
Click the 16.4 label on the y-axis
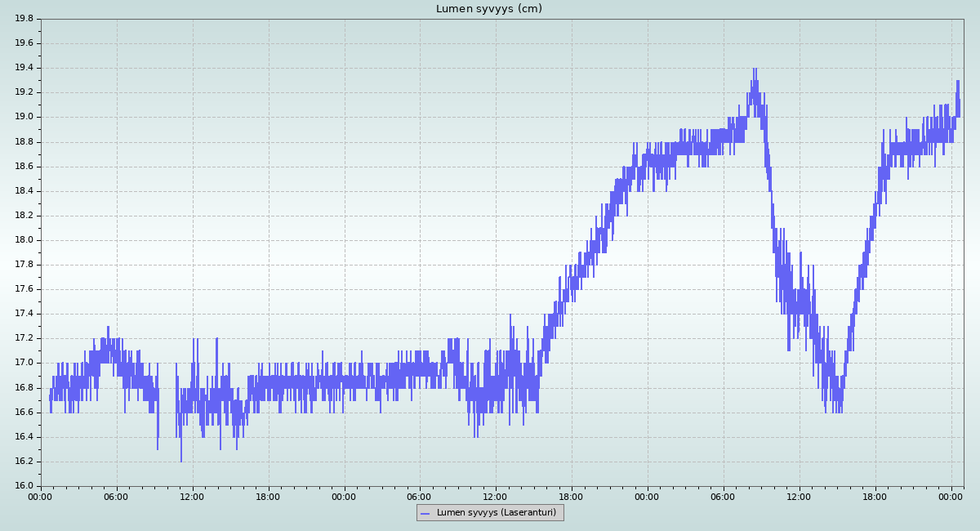click(x=24, y=437)
